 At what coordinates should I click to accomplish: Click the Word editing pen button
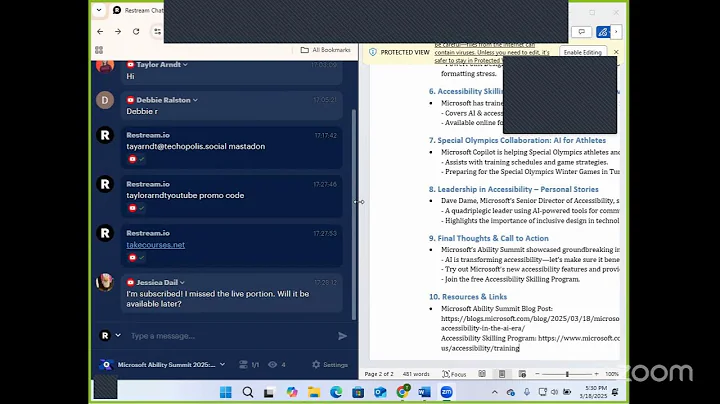pyautogui.click(x=602, y=32)
